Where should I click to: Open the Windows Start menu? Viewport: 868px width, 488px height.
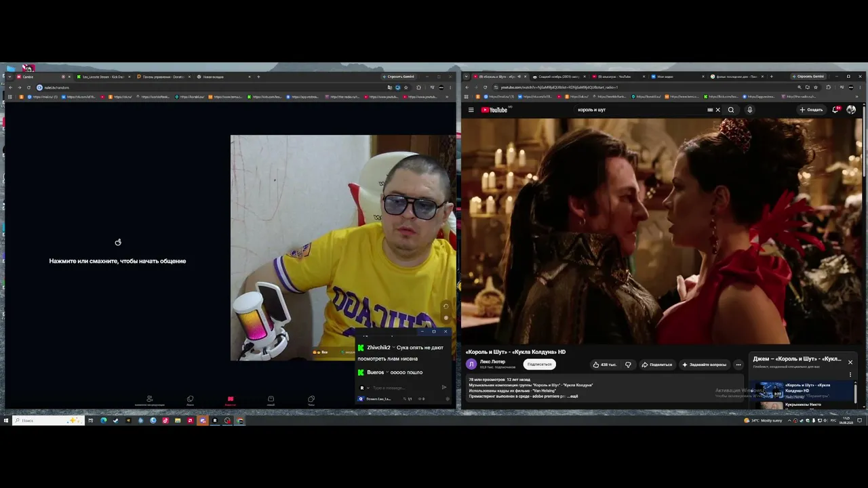5,420
